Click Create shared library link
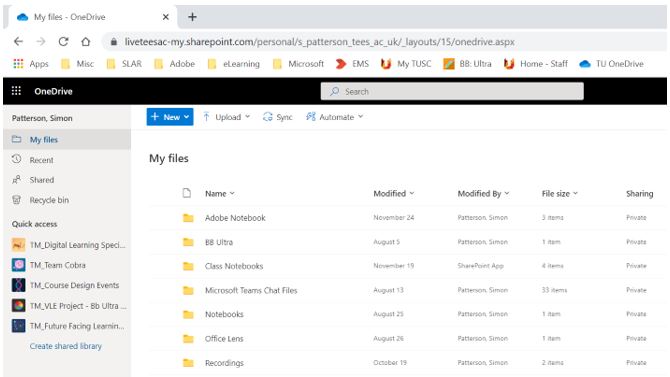Screen dimensions: 670x377 (66, 346)
